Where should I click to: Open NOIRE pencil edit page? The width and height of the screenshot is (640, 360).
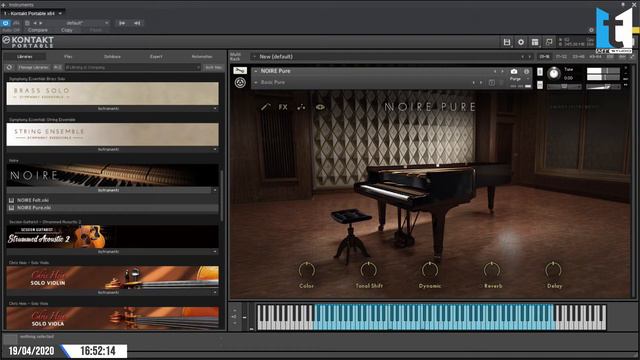click(x=266, y=107)
